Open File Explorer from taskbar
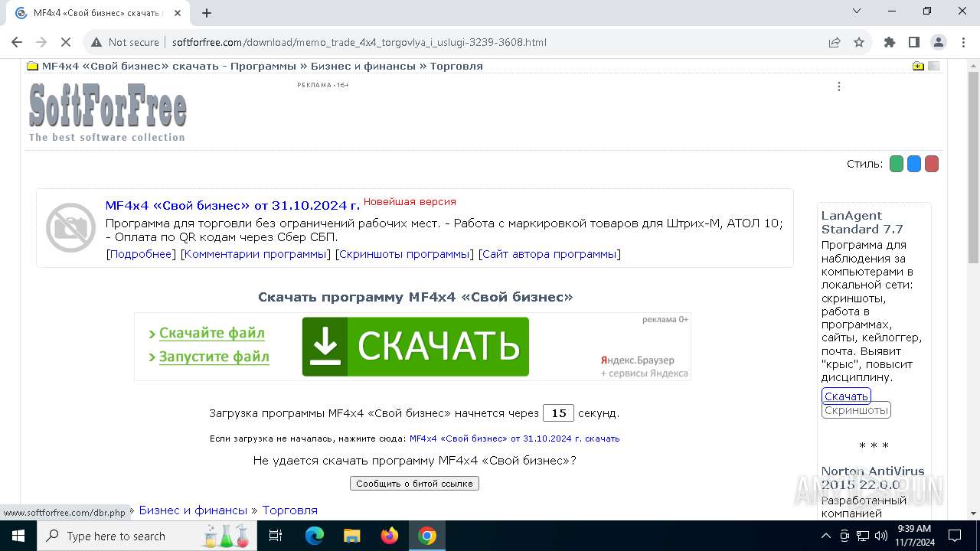Screen dimensions: 980x551 click(x=352, y=536)
